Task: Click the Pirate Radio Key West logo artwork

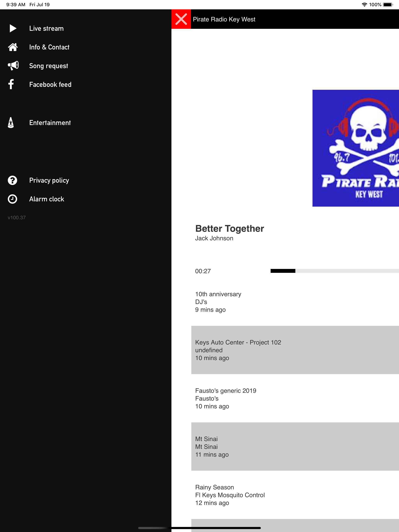Action: (x=356, y=148)
